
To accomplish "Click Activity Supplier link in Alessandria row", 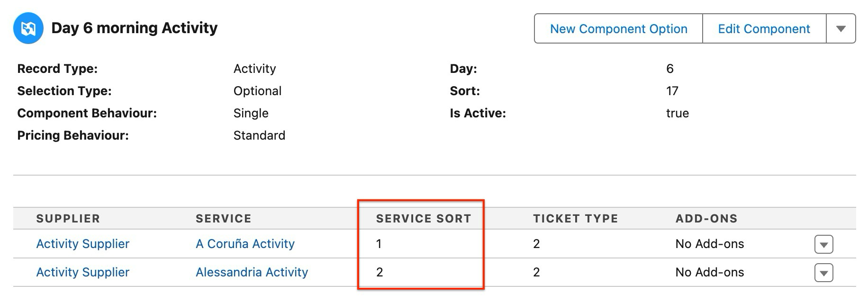I will click(x=83, y=272).
